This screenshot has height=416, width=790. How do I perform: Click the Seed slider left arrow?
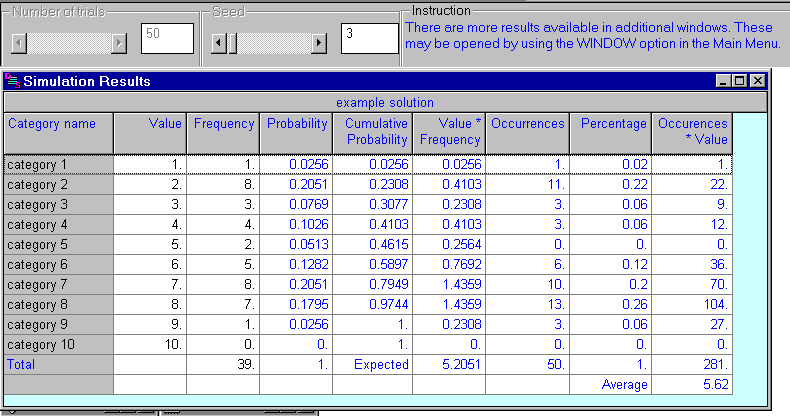coord(219,43)
